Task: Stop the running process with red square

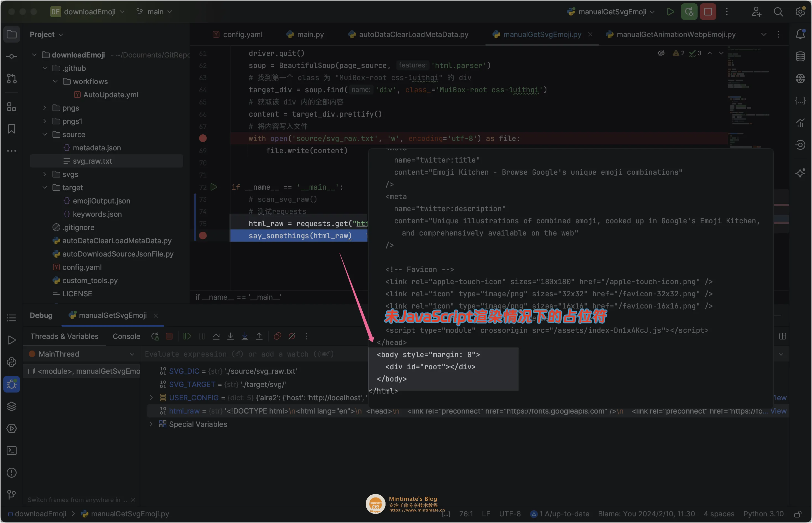Action: click(x=708, y=12)
